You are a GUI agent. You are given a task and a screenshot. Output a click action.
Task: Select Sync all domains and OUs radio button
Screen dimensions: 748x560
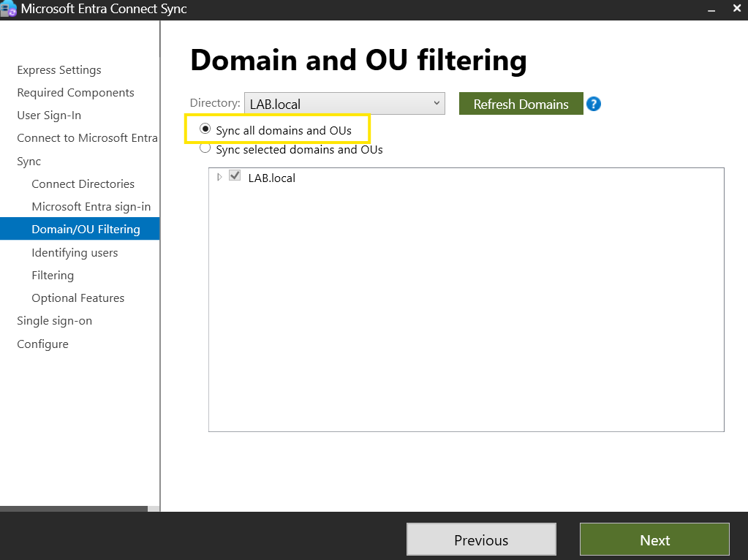pos(205,129)
